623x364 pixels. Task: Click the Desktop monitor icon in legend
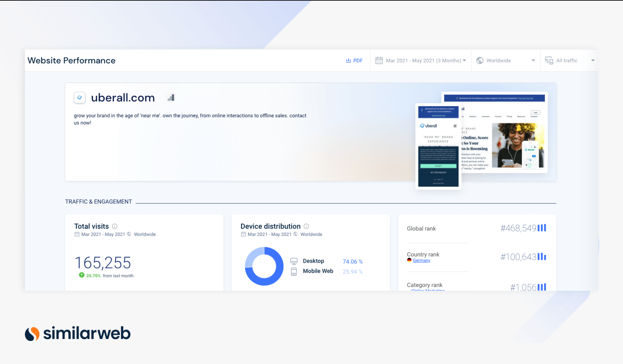coord(294,261)
